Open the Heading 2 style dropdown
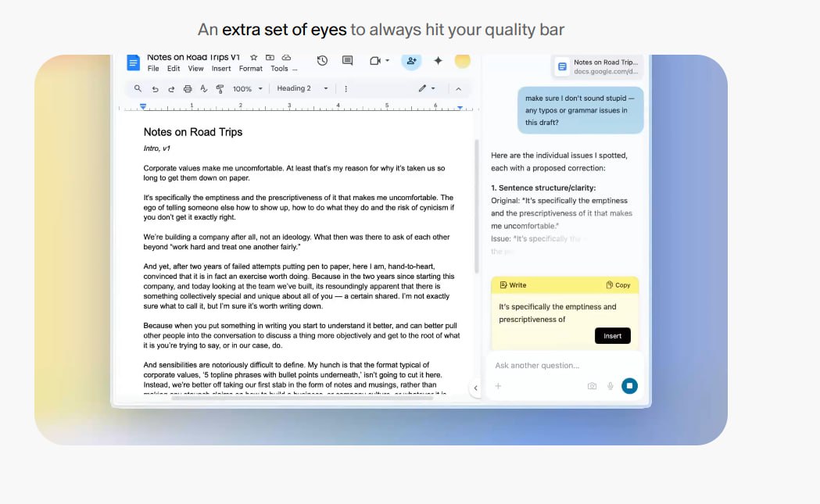The image size is (820, 504). 303,89
